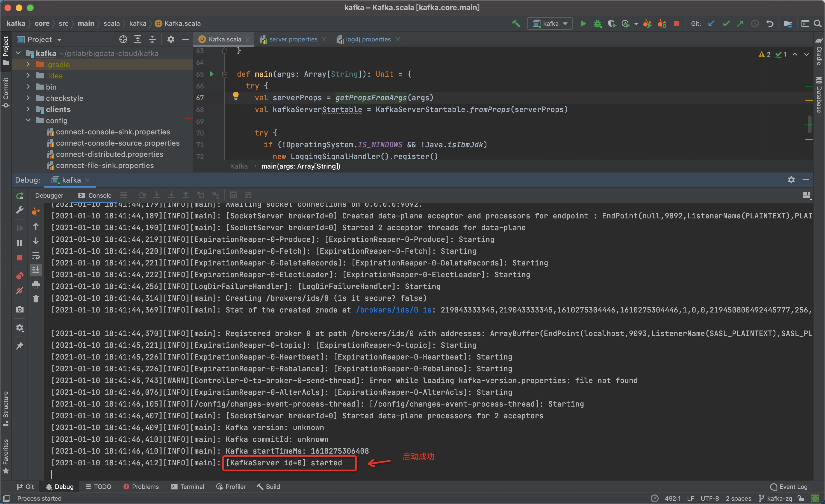The height and width of the screenshot is (504, 825).
Task: Stop the running Kafka process
Action: pos(677,24)
